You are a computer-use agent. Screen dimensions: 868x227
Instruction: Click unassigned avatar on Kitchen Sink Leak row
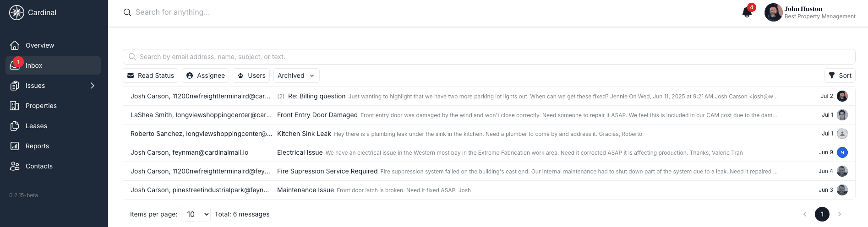click(x=842, y=134)
